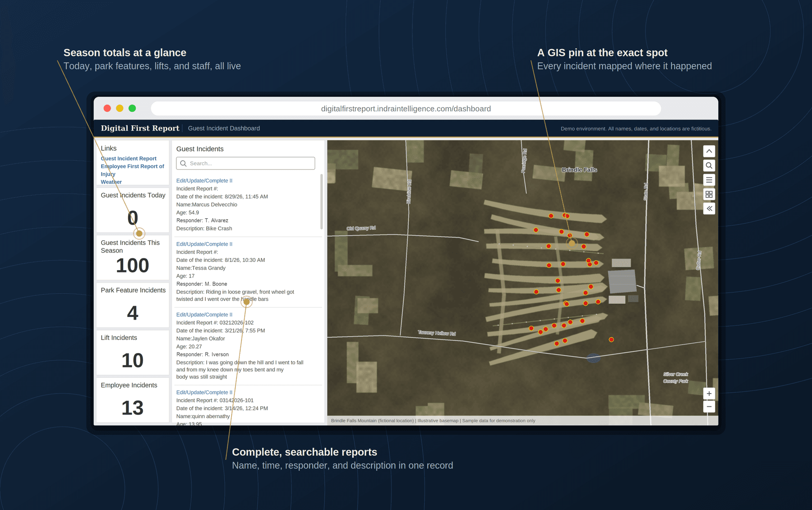Select Guest Incidents This Season count 100
812x510 pixels.
132,266
